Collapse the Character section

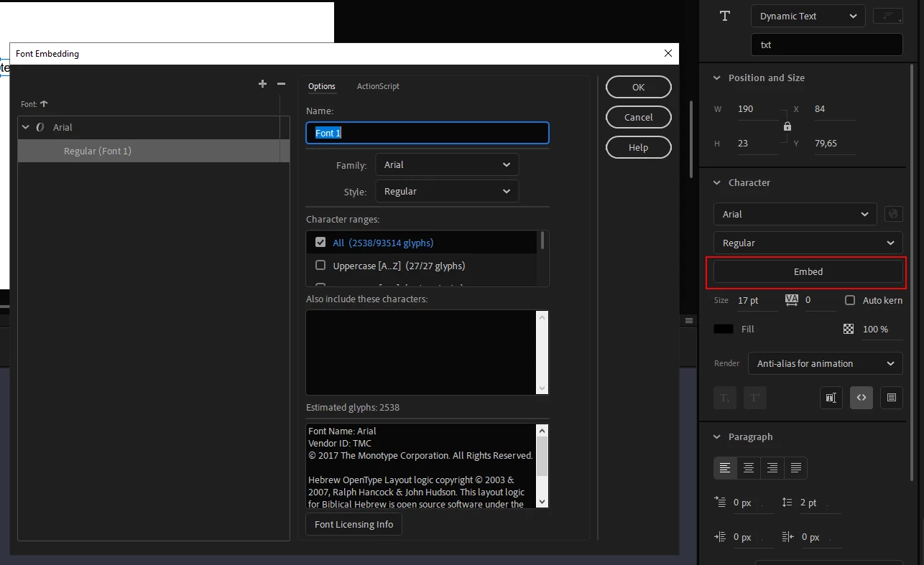point(716,182)
